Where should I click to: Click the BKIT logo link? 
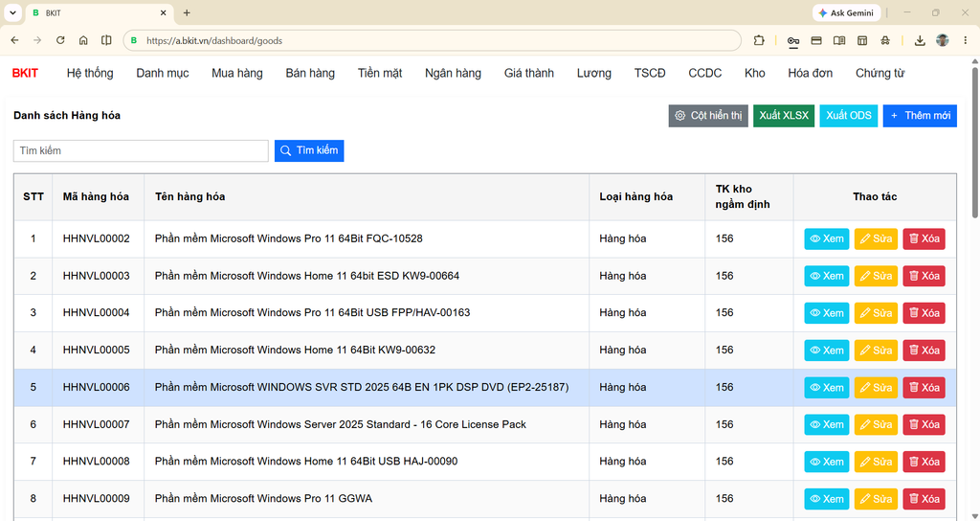click(x=25, y=73)
